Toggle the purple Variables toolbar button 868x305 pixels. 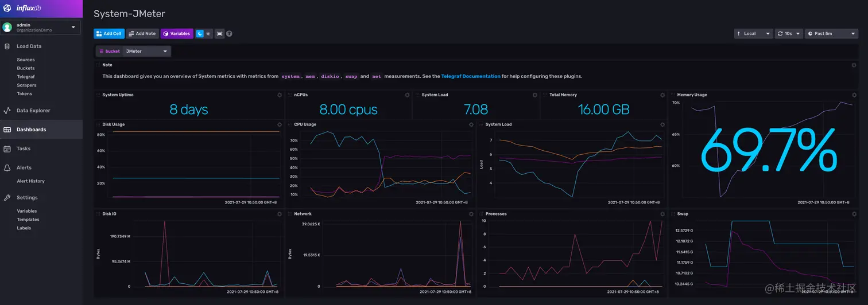(x=177, y=34)
